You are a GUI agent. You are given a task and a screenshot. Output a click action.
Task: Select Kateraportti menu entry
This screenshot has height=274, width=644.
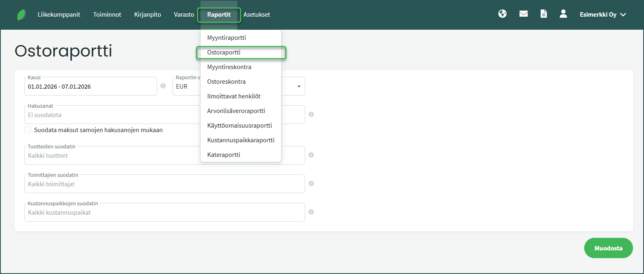[x=224, y=155]
